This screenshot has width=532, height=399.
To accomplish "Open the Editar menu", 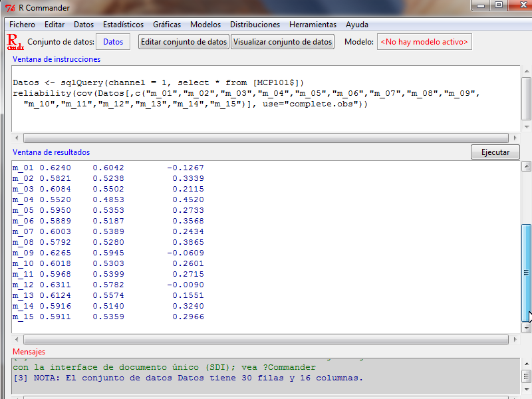I will point(55,25).
